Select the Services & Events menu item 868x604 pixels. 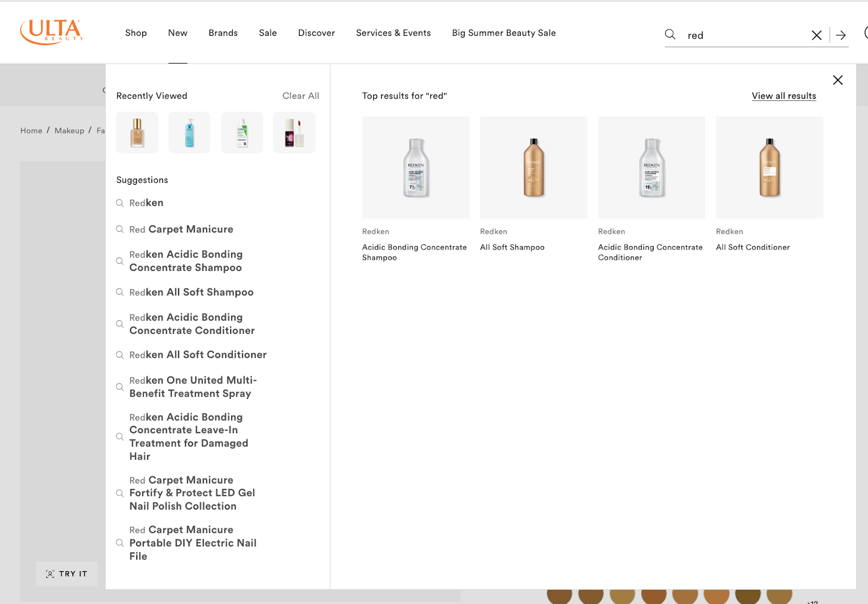click(393, 33)
